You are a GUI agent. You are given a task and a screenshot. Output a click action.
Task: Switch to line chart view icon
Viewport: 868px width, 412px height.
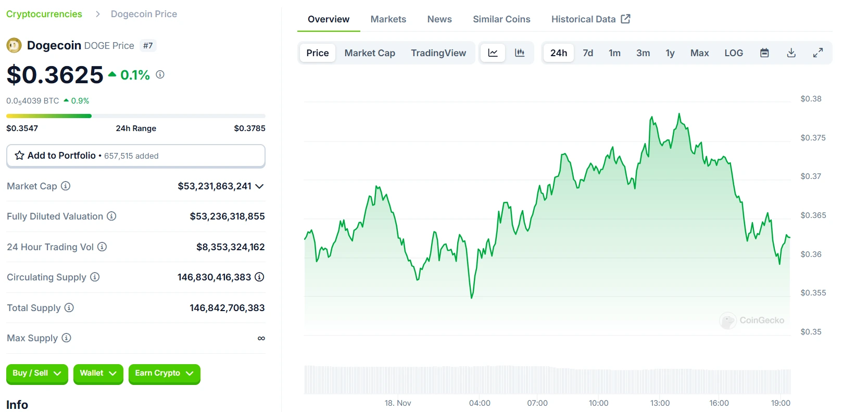coord(493,53)
